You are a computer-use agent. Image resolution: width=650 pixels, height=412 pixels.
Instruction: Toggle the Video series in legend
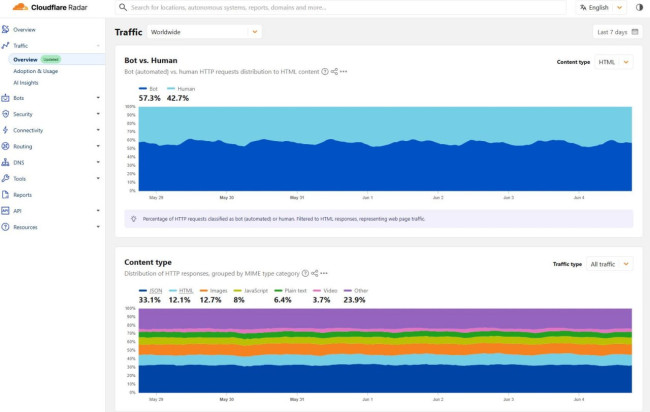[325, 291]
